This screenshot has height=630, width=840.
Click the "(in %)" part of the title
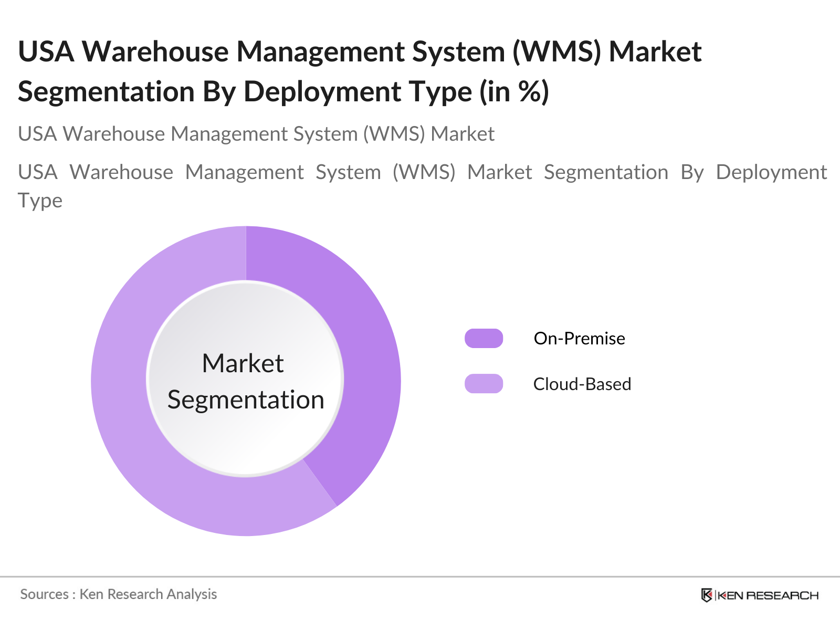point(514,91)
